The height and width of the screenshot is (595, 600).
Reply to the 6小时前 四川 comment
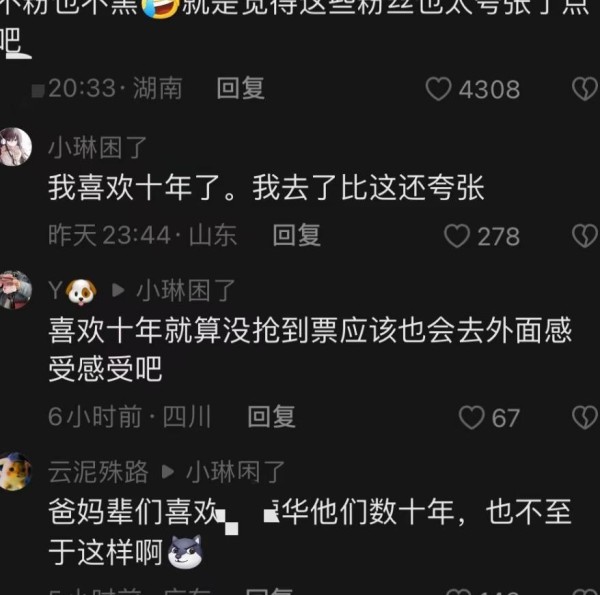[271, 417]
